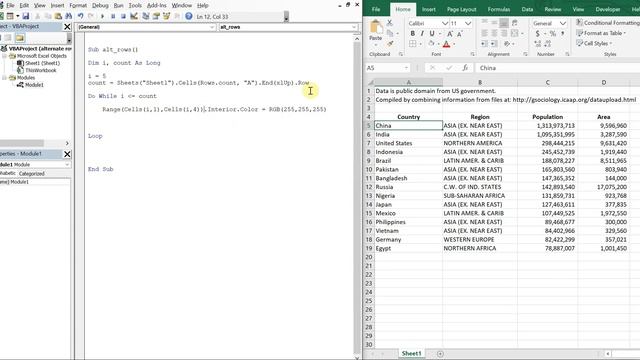Toggle Folders icon in Project panel
Image resolution: width=640 pixels, height=360 pixels.
[x=20, y=38]
